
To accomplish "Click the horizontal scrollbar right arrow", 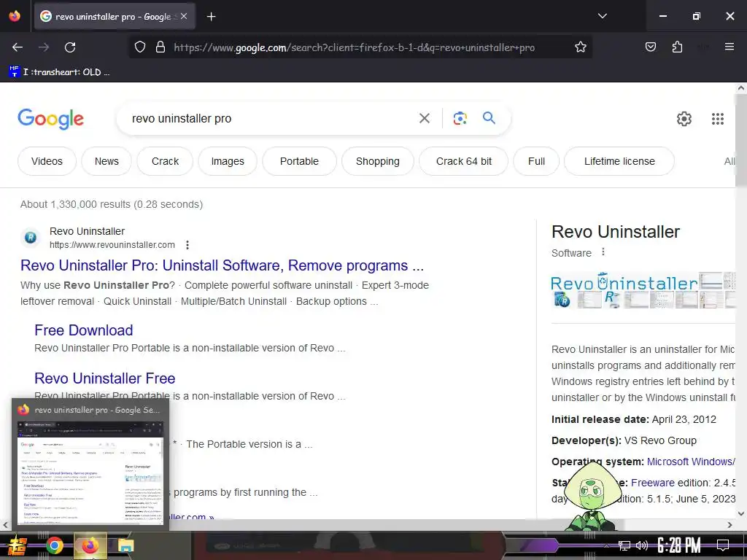I will click(x=729, y=525).
